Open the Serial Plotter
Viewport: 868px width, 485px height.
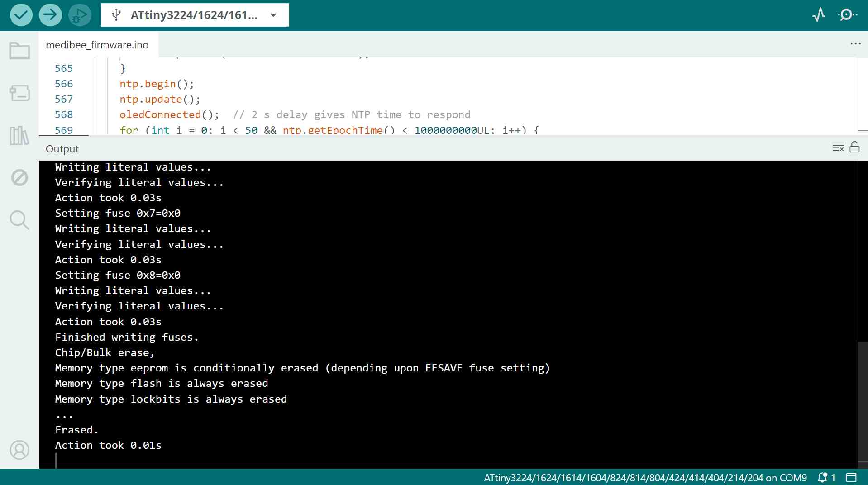pyautogui.click(x=819, y=15)
